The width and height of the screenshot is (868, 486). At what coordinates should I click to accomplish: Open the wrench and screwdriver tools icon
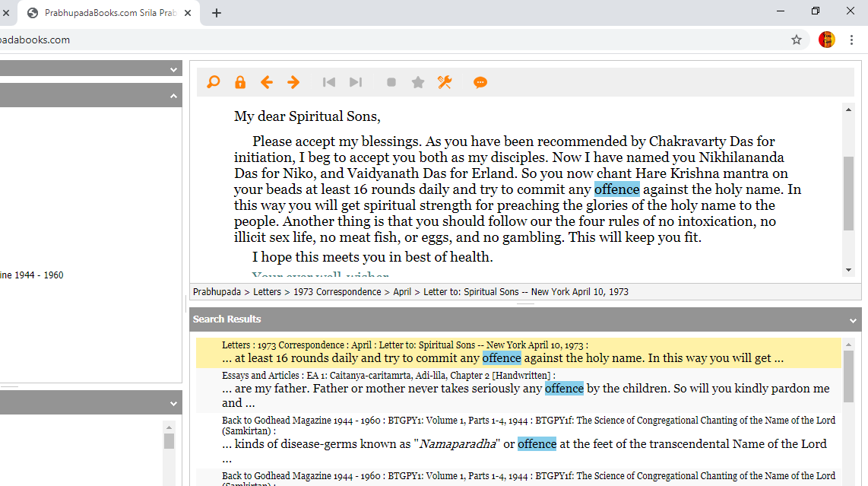click(445, 83)
